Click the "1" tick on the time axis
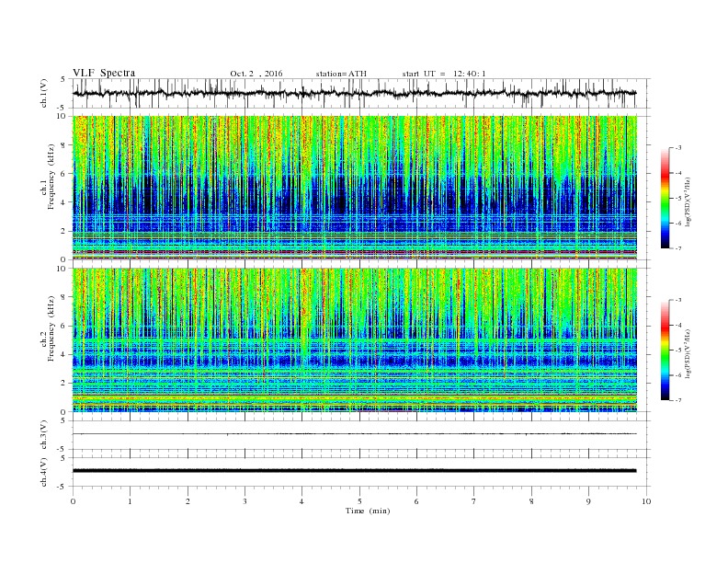 [x=130, y=501]
